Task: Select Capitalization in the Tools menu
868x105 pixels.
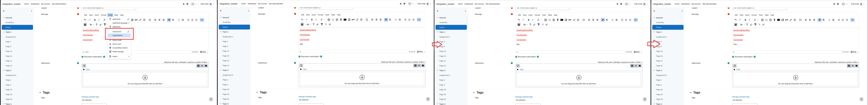Action: pyautogui.click(x=119, y=35)
